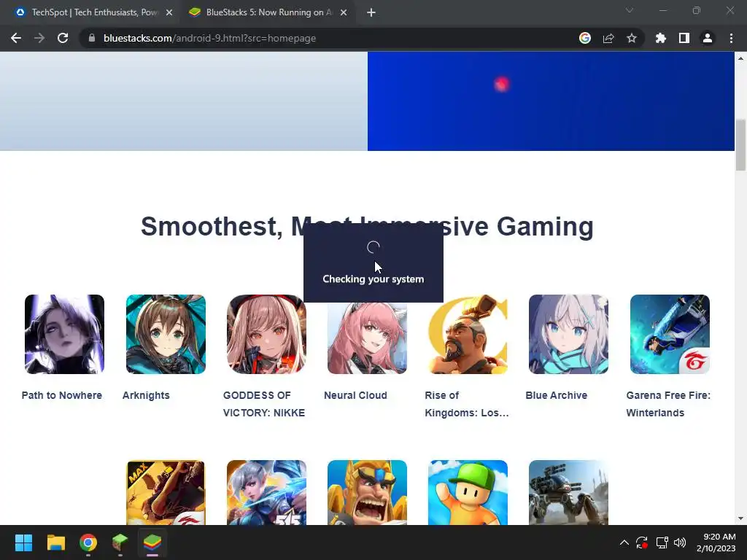This screenshot has width=747, height=560.
Task: Open the Minecraft block taskbar icon
Action: click(x=120, y=542)
